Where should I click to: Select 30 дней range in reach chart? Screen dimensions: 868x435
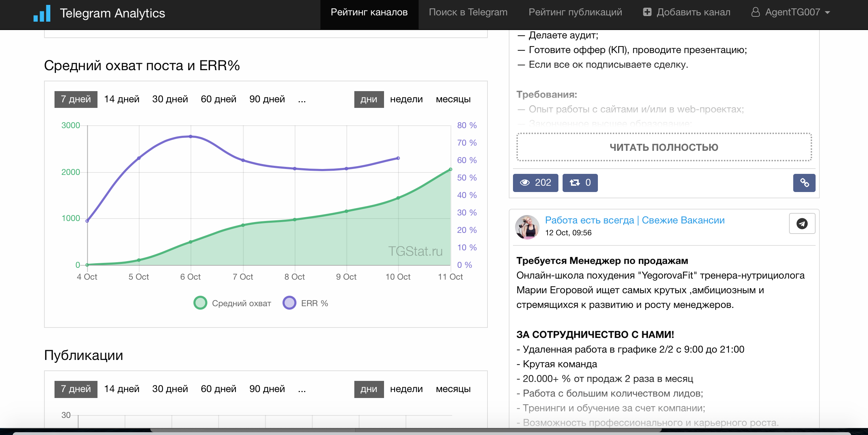tap(170, 99)
